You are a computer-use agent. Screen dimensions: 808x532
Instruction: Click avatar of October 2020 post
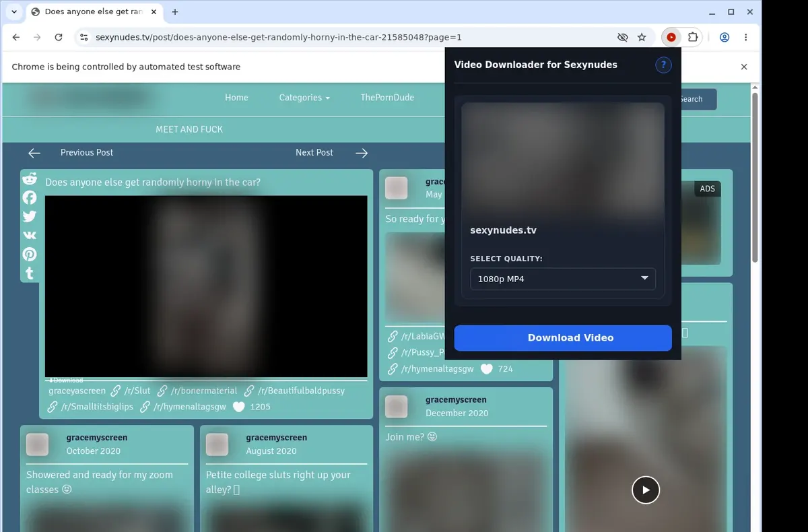point(37,444)
